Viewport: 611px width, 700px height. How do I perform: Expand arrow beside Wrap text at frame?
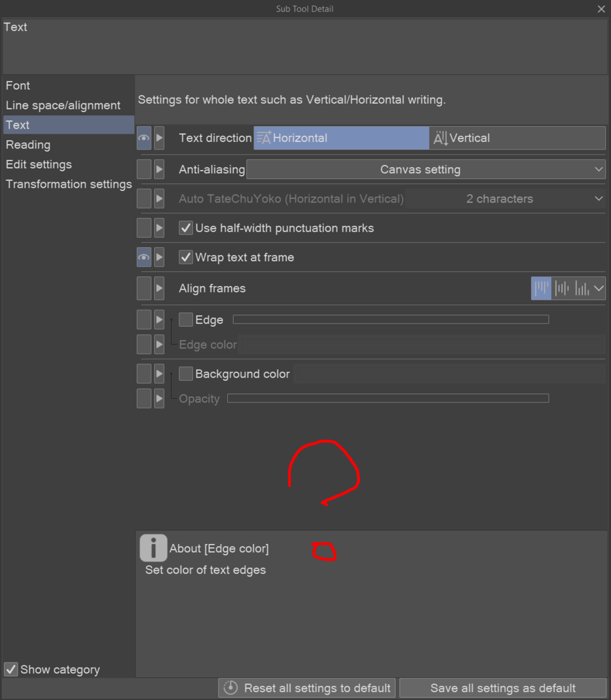(x=159, y=257)
